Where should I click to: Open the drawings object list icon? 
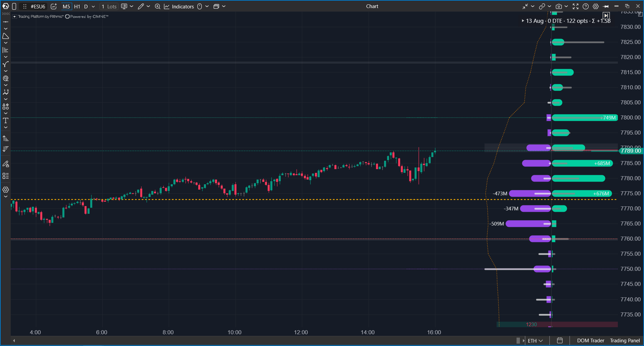[x=6, y=176]
